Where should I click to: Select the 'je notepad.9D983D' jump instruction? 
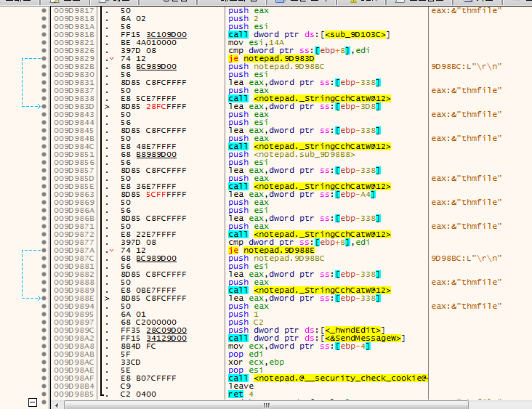pyautogui.click(x=271, y=59)
